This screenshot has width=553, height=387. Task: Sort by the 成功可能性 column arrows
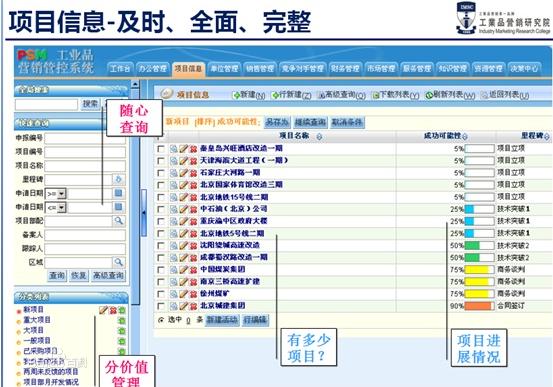[x=464, y=136]
